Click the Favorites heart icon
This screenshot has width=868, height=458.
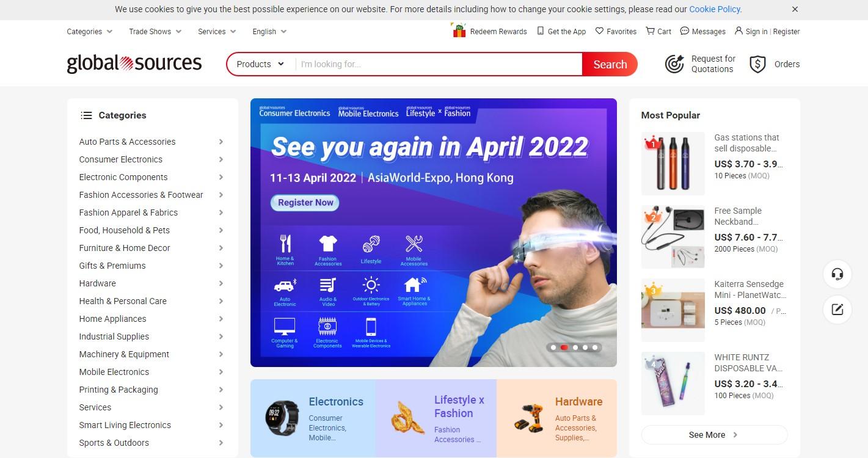coord(599,31)
